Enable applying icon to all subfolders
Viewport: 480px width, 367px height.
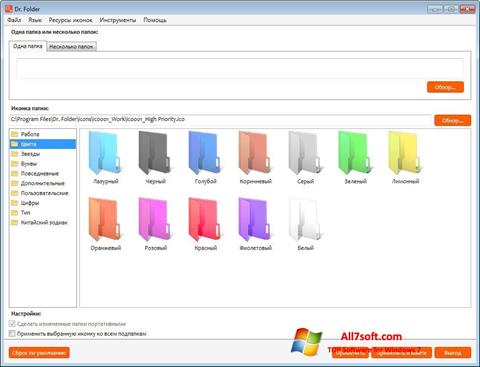point(12,333)
